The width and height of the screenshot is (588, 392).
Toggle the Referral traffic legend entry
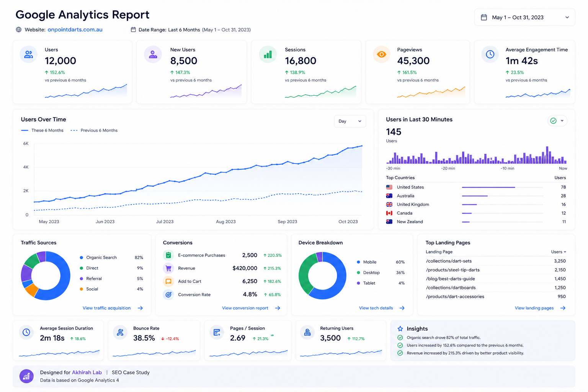click(91, 279)
